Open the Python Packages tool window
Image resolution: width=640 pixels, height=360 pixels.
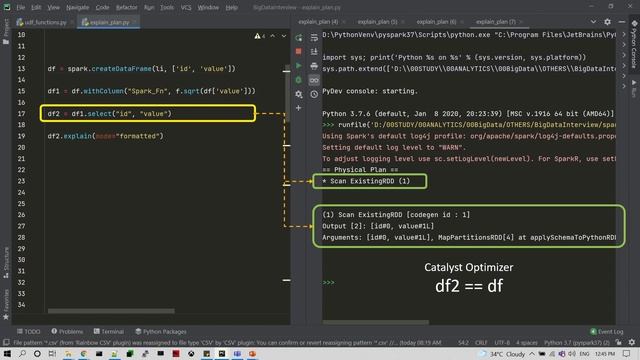(x=160, y=331)
